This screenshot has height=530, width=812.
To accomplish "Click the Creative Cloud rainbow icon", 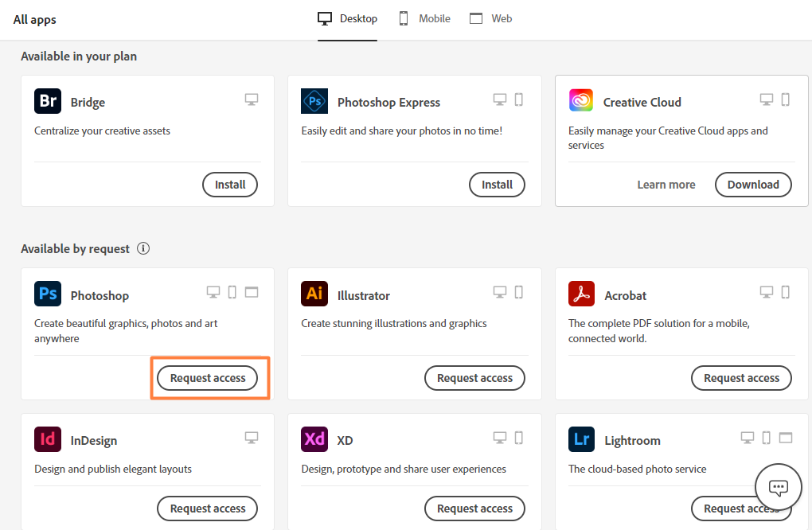I will pyautogui.click(x=581, y=101).
